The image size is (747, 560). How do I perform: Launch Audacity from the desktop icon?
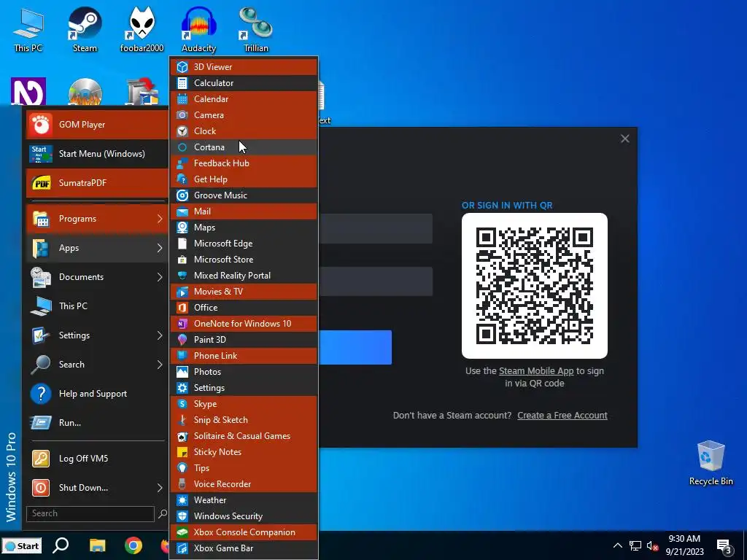pyautogui.click(x=198, y=28)
